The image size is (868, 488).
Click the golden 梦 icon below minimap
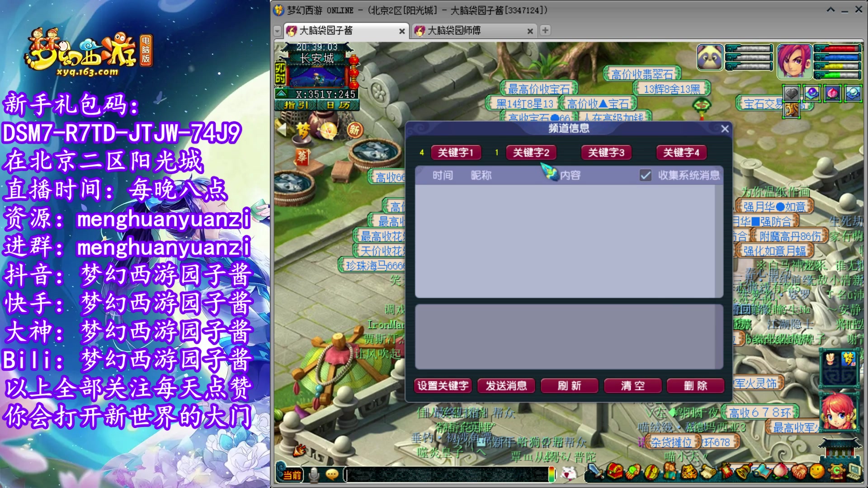point(303,131)
